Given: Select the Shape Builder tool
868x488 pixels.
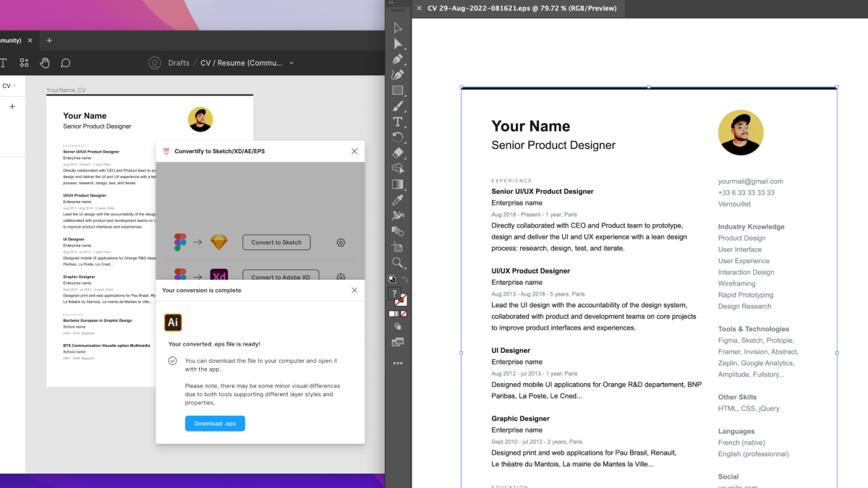Looking at the screenshot, I should pyautogui.click(x=398, y=168).
